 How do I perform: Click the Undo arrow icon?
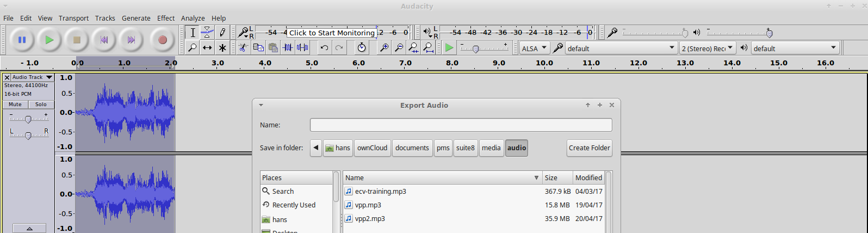324,48
